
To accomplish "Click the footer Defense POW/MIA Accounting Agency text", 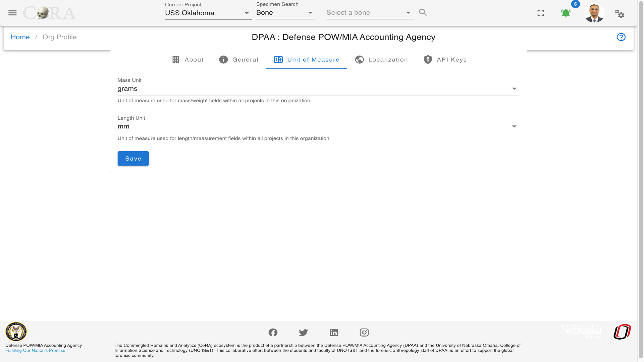I will pyautogui.click(x=44, y=345).
